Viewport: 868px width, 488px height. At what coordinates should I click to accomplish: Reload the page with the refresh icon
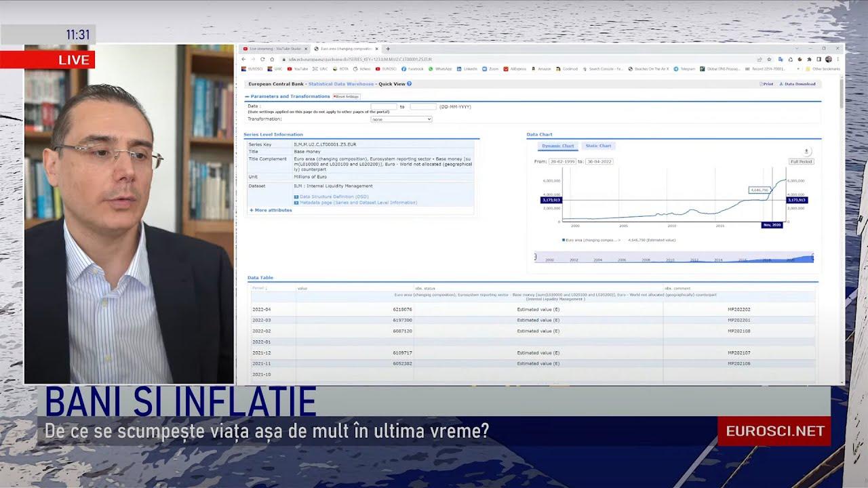262,59
